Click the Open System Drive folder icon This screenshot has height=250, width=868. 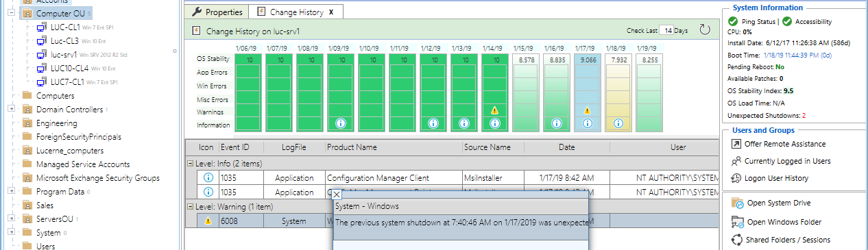click(737, 203)
